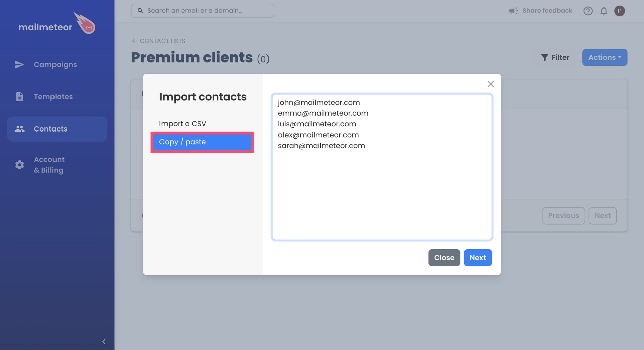644x350 pixels.
Task: Select the Copy / paste option
Action: [x=202, y=142]
